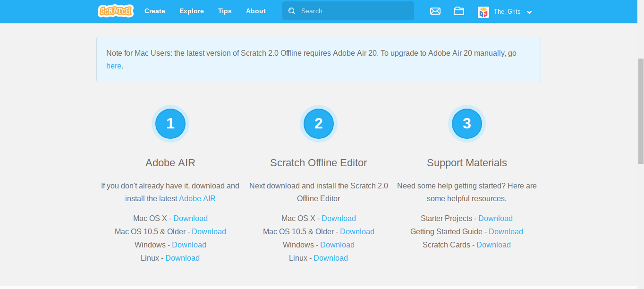The height and width of the screenshot is (289, 644).
Task: Open your messages via the envelope icon
Action: coord(435,11)
